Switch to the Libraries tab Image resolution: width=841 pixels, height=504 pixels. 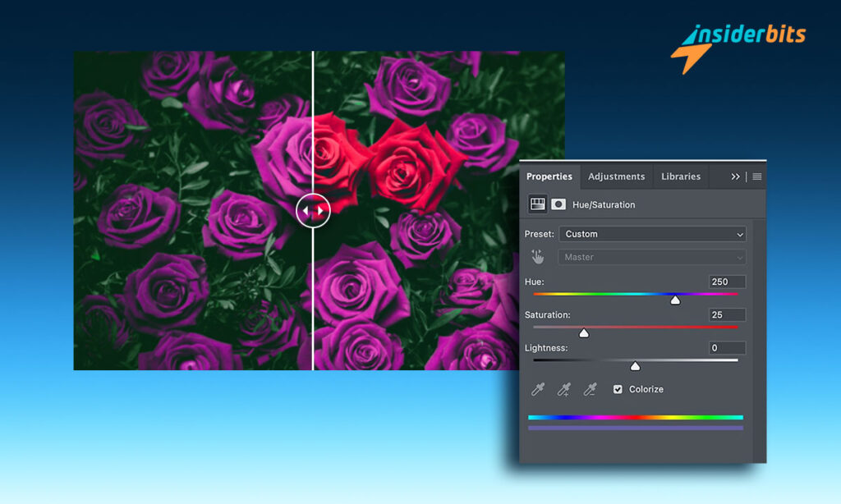(x=680, y=176)
